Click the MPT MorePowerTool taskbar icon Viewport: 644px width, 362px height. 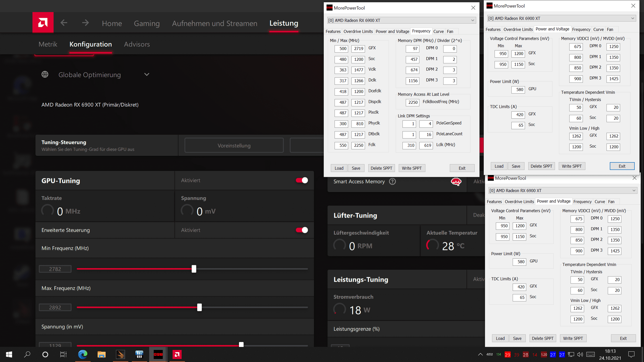coord(158,354)
